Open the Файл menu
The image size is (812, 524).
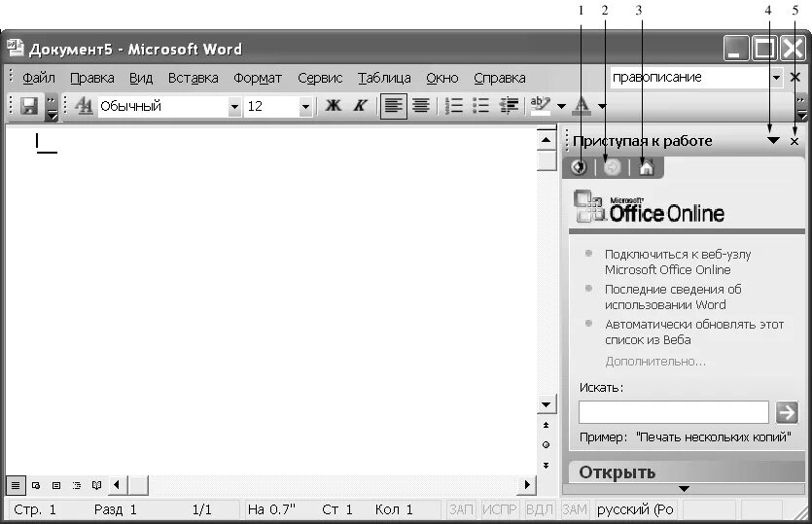tap(38, 78)
